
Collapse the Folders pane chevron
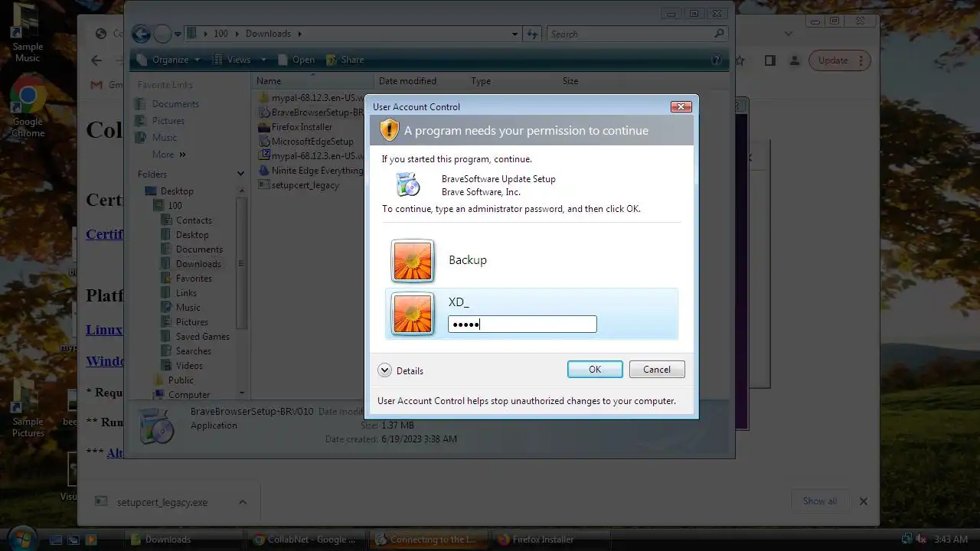coord(240,174)
